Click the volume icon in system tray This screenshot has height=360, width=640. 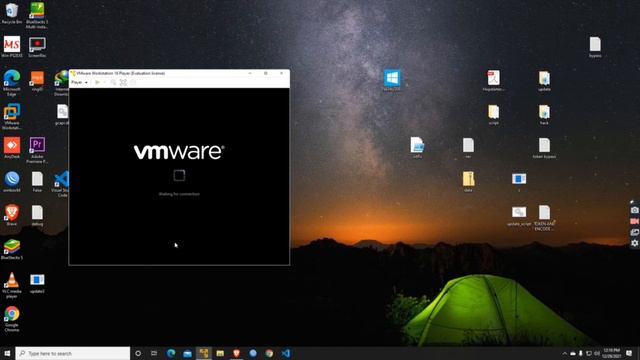pos(597,353)
